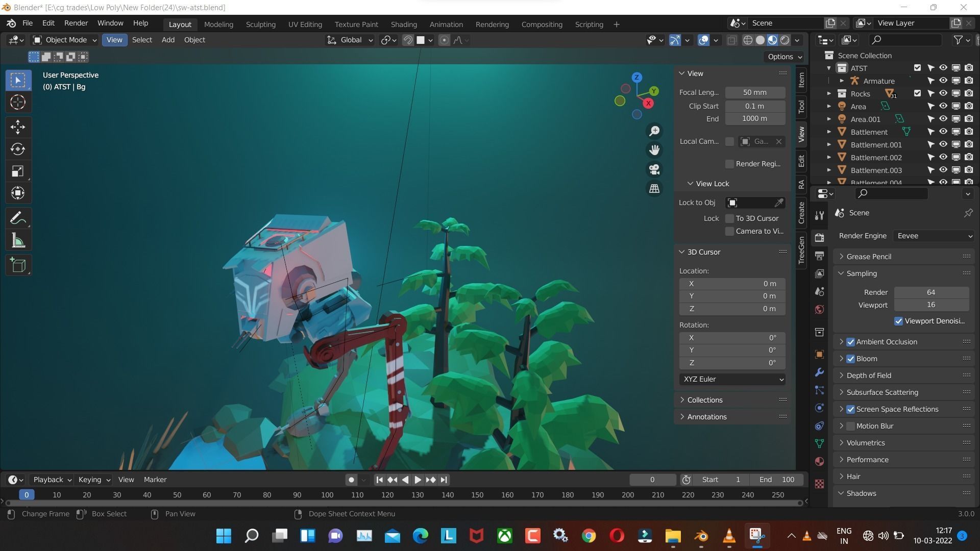Hide the Battlement object with eye icon
Viewport: 980px width, 551px height.
point(943,132)
